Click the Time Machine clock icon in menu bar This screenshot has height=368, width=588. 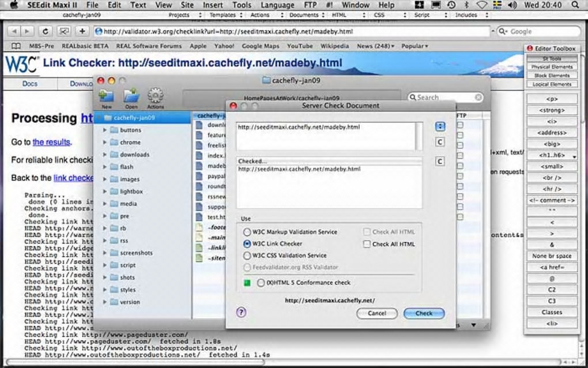pyautogui.click(x=451, y=5)
